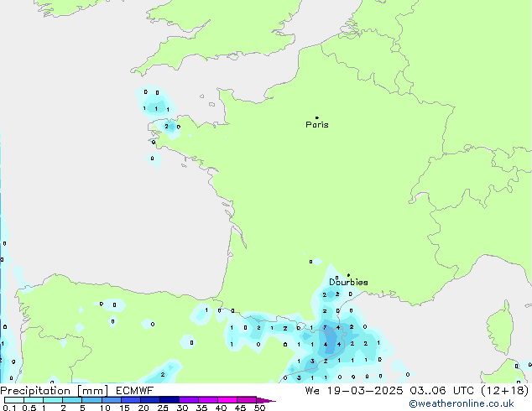The width and height of the screenshot is (532, 411).
Task: Select legend swatch between 30 and 35
Action: (x=189, y=400)
